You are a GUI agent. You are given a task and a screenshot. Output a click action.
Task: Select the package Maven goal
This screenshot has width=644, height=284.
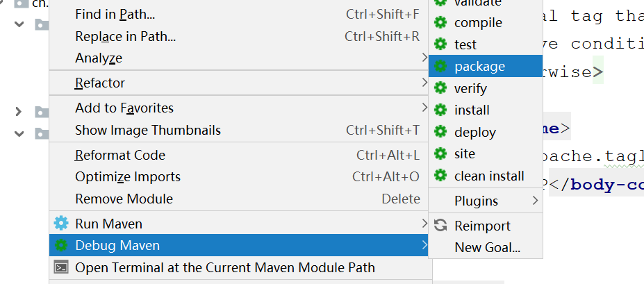[x=486, y=66]
